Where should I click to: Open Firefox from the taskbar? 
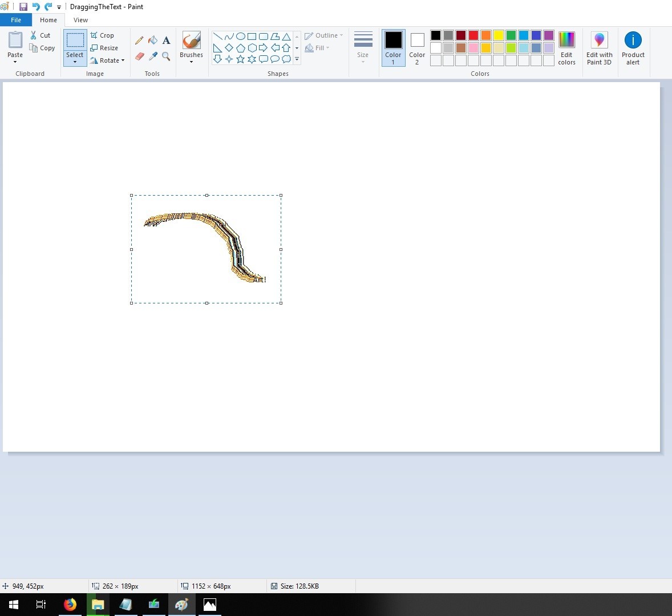70,605
